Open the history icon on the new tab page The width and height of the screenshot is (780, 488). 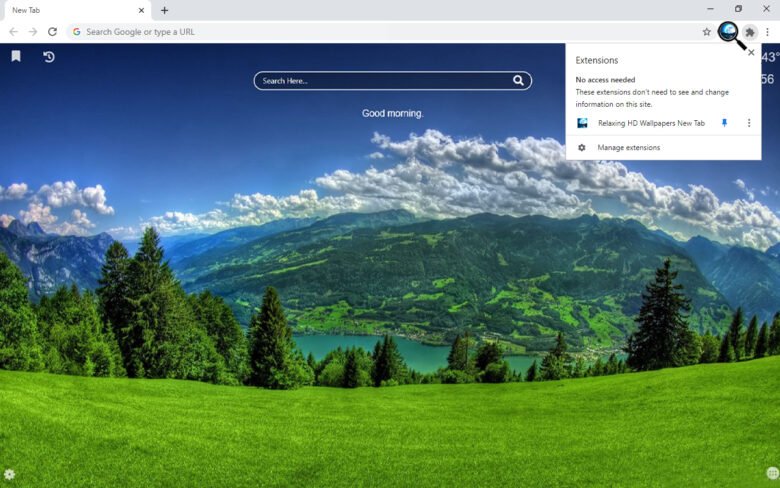(x=48, y=57)
